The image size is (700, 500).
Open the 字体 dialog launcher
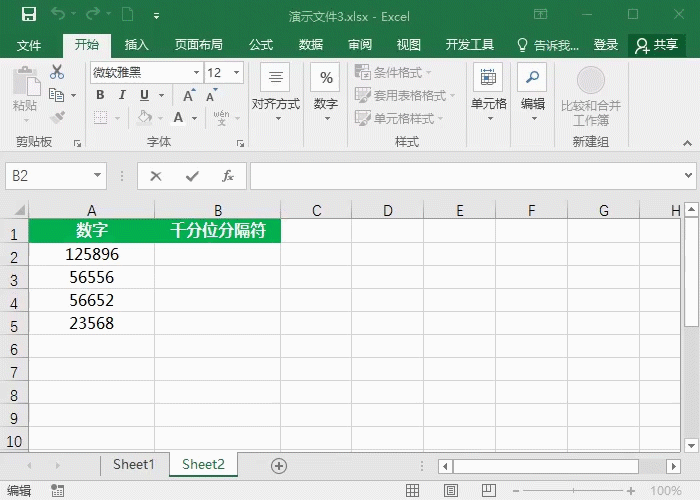pyautogui.click(x=241, y=143)
